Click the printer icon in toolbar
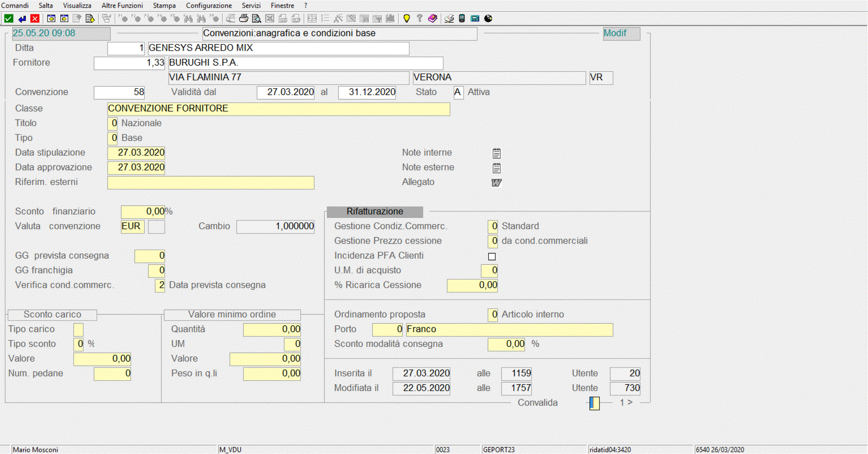This screenshot has height=454, width=868. coord(244,19)
